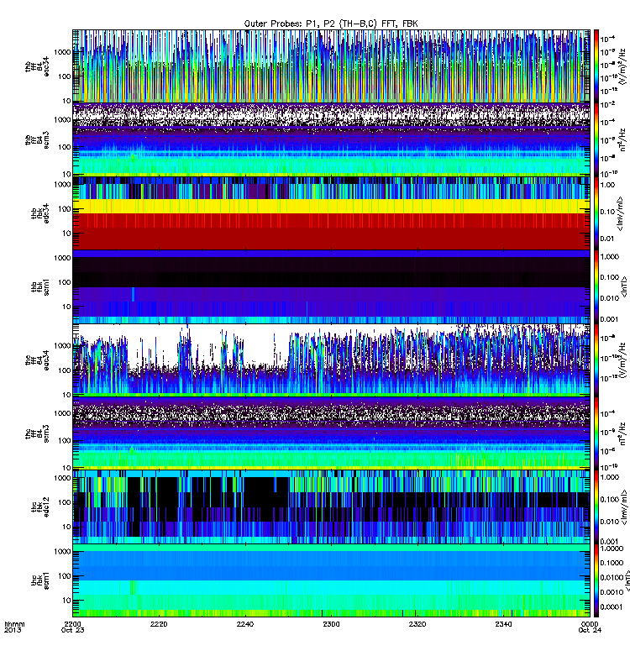Image resolution: width=630 pixels, height=672 pixels.
Task: Select the 'thb fbk scm1' panel label
Action: (39, 286)
